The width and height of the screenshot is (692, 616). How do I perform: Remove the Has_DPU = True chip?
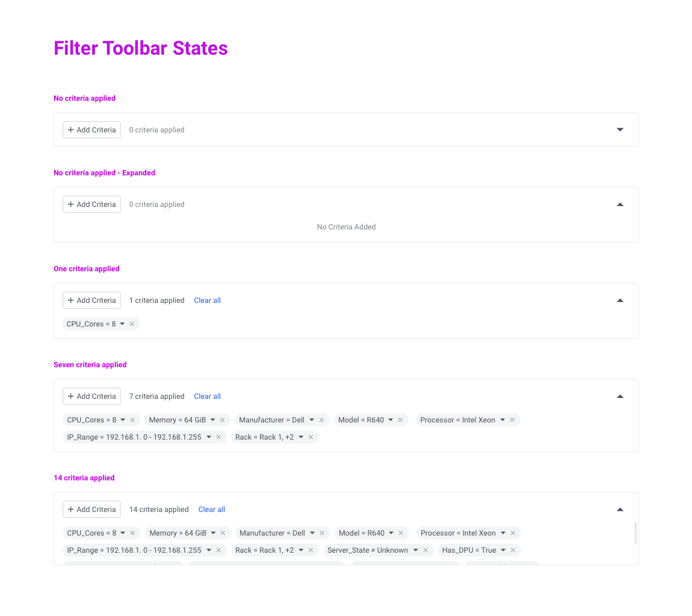point(513,550)
